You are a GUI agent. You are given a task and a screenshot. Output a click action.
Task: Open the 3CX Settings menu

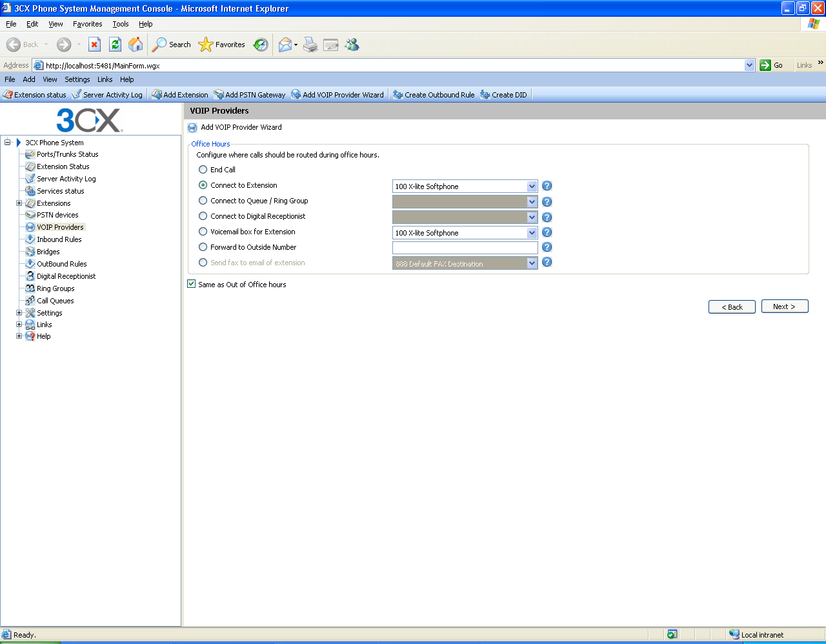click(77, 79)
